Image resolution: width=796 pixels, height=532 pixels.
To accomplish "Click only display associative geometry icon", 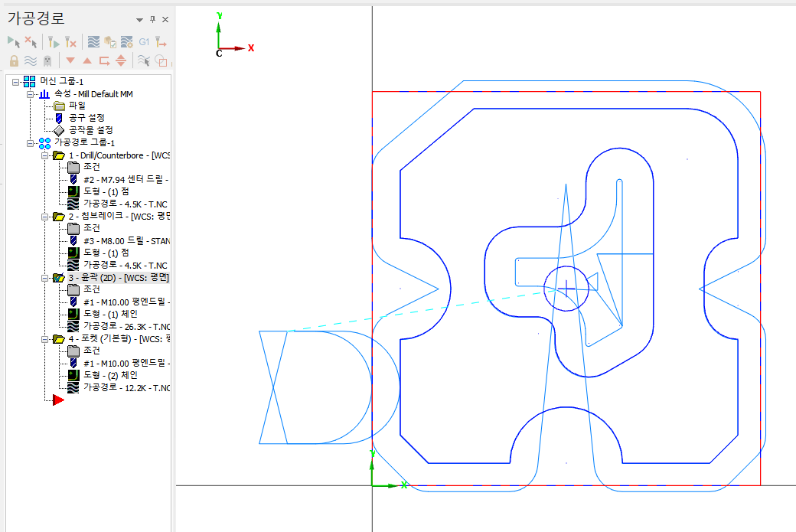I will pyautogui.click(x=161, y=61).
